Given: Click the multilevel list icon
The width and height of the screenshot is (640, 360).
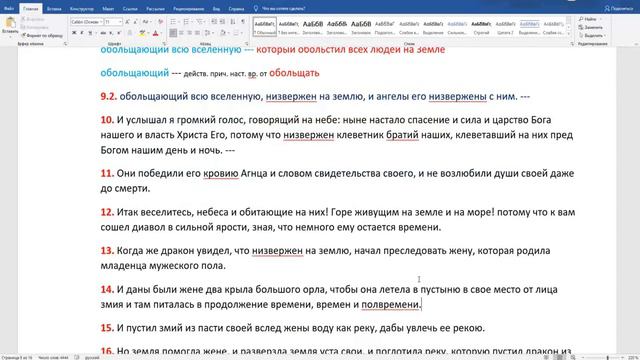Looking at the screenshot, I should [x=199, y=22].
